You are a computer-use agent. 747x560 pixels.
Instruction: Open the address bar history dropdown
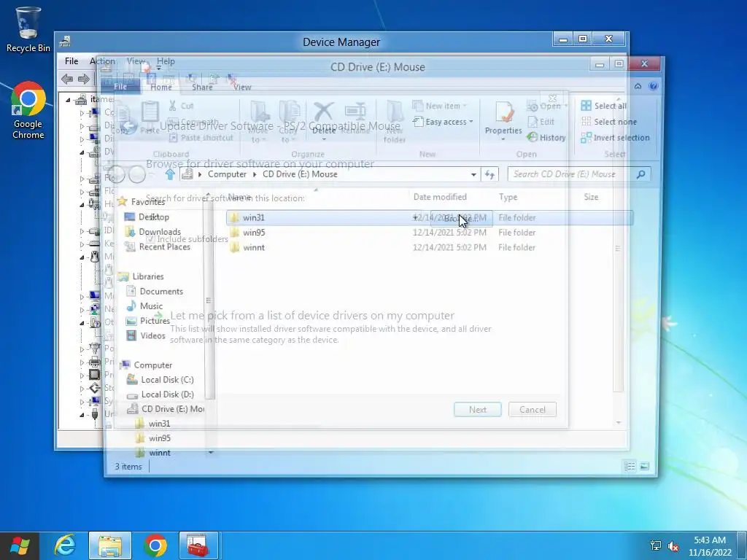(473, 174)
